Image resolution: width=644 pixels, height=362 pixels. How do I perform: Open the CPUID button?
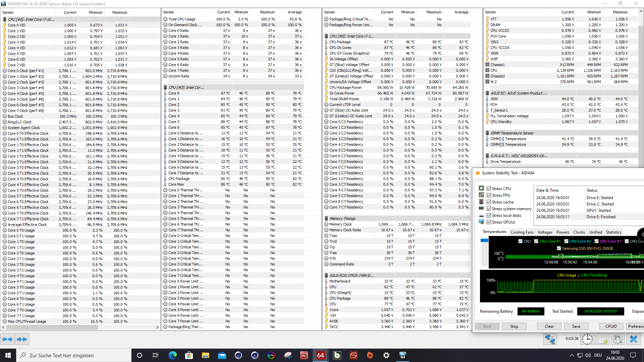(x=611, y=326)
